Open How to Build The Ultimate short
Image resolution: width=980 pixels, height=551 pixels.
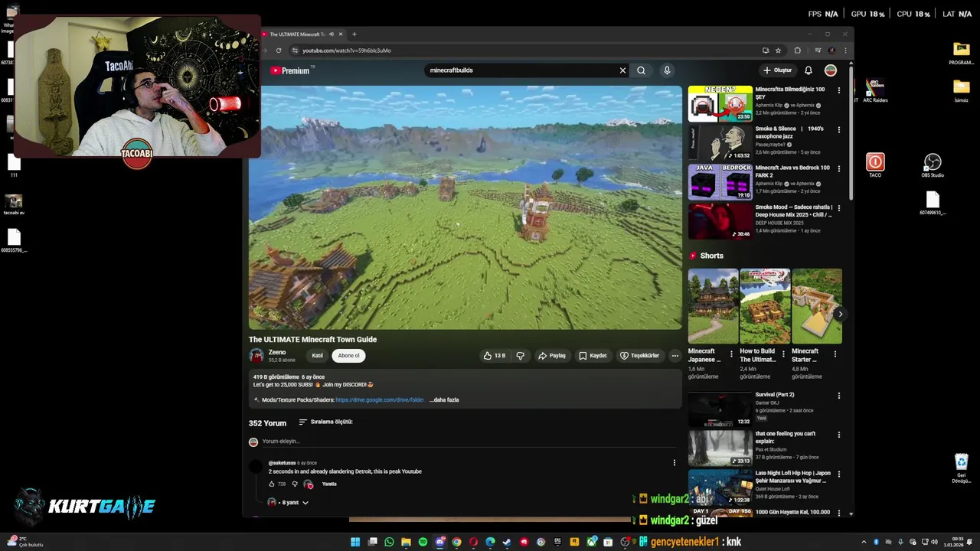pos(765,306)
